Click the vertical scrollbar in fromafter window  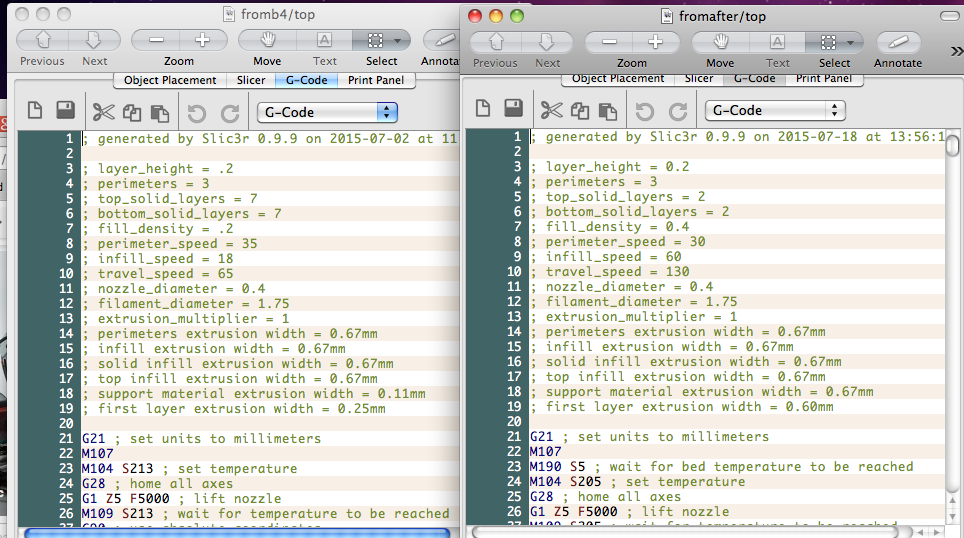(953, 146)
